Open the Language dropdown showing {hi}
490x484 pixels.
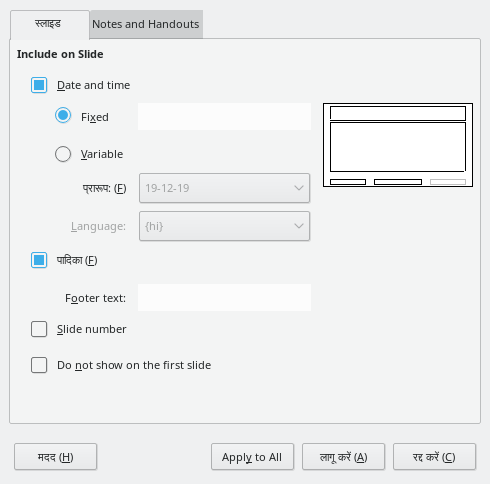pyautogui.click(x=224, y=226)
